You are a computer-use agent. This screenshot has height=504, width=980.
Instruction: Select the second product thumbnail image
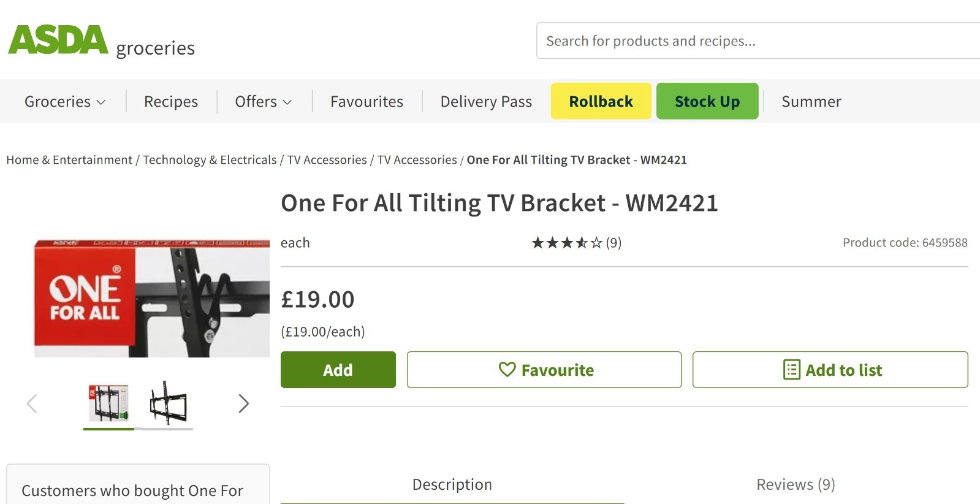pyautogui.click(x=167, y=403)
